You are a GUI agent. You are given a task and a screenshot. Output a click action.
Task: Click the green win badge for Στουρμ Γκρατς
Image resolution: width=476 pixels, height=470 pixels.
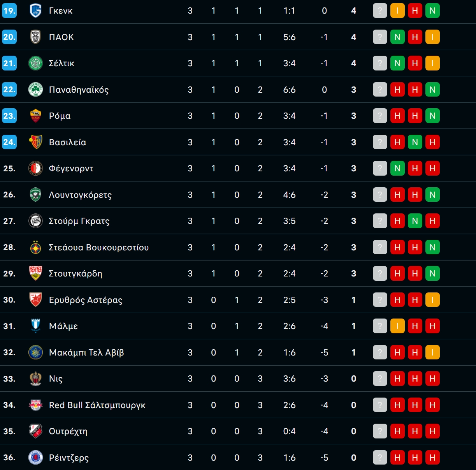point(415,221)
